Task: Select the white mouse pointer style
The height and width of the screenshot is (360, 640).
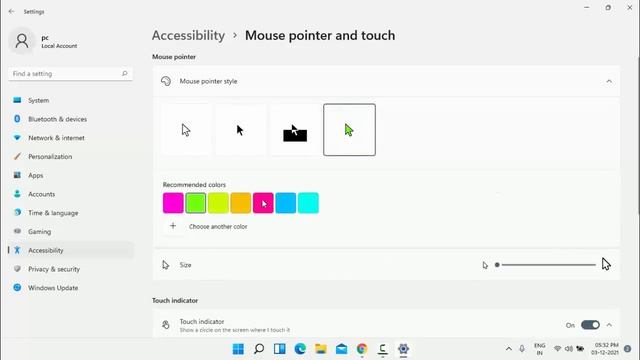Action: (x=187, y=130)
